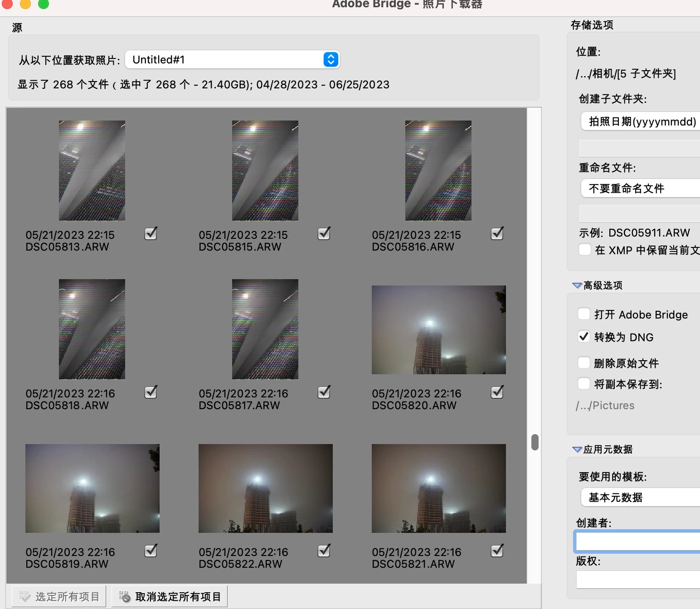Click the 版权 input field
This screenshot has height=609, width=700.
coord(638,579)
